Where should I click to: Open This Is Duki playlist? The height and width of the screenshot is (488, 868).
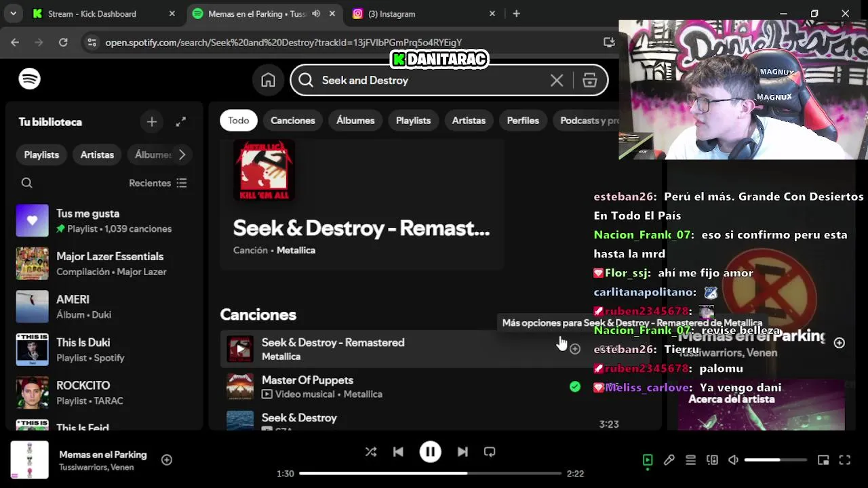pos(104,350)
